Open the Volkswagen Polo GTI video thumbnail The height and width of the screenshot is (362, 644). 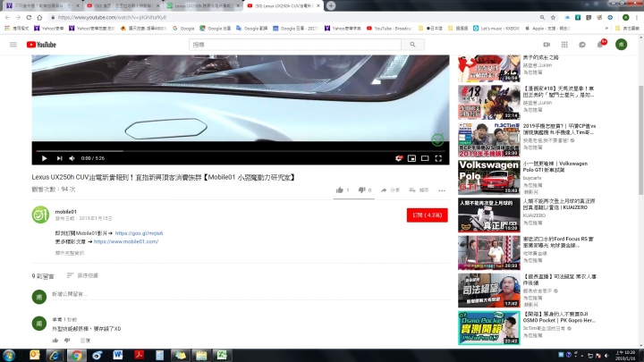(x=488, y=177)
